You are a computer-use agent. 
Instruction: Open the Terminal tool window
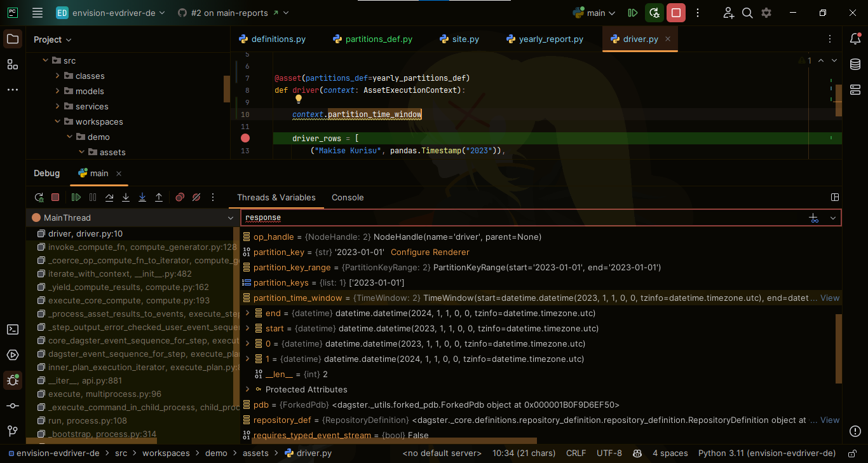pyautogui.click(x=13, y=329)
